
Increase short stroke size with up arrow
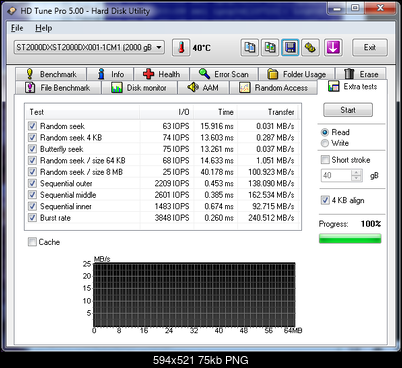tap(357, 172)
